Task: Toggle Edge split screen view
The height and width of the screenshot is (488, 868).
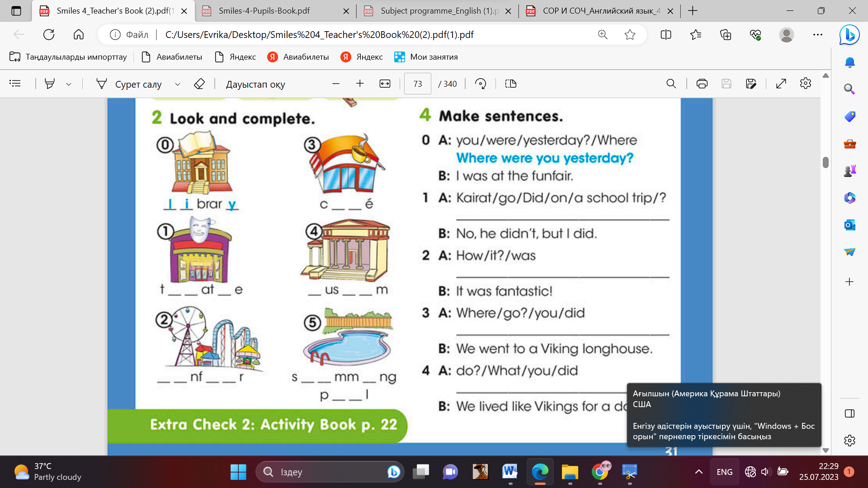Action: (x=666, y=35)
